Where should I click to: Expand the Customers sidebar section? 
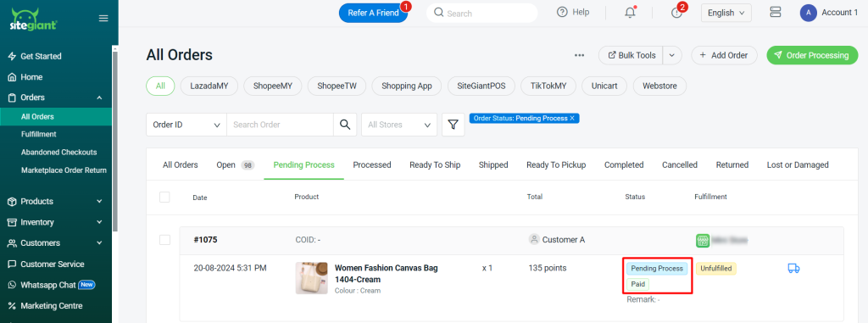click(100, 243)
